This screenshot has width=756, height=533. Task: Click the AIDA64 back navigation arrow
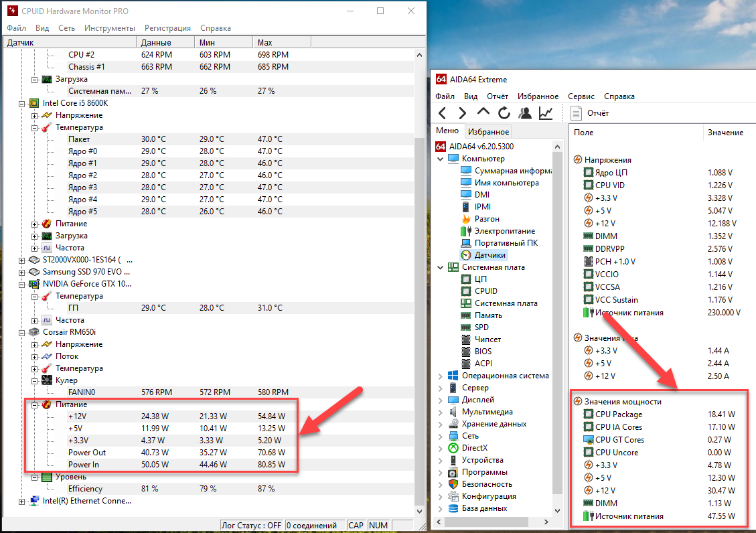[x=442, y=113]
